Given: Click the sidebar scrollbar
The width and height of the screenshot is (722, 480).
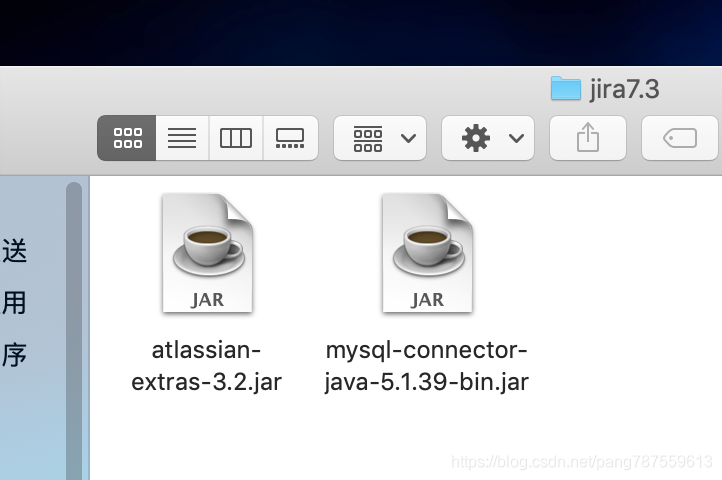Looking at the screenshot, I should 74,330.
